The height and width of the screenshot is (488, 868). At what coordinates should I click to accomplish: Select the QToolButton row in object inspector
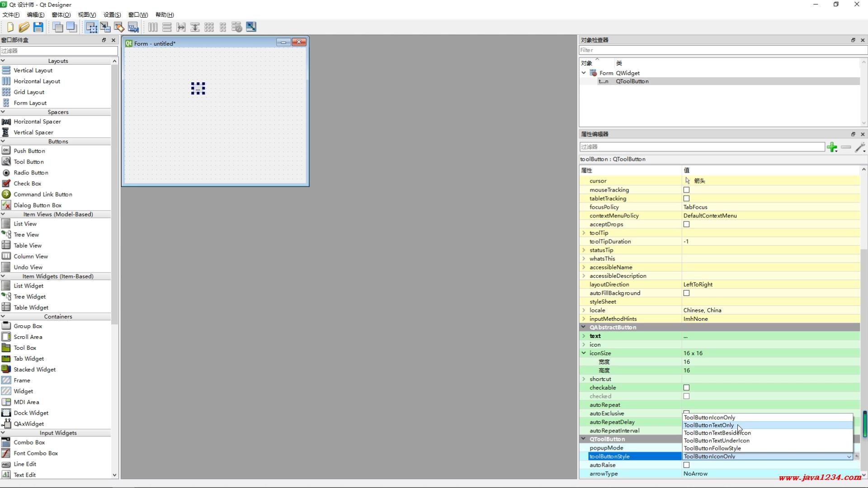pos(632,81)
